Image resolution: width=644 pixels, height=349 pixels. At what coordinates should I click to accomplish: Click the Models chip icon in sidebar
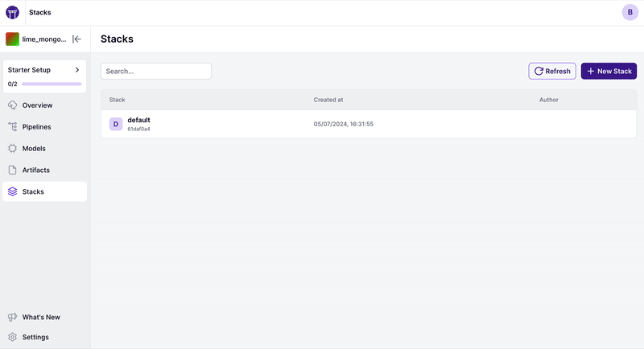[x=13, y=149]
